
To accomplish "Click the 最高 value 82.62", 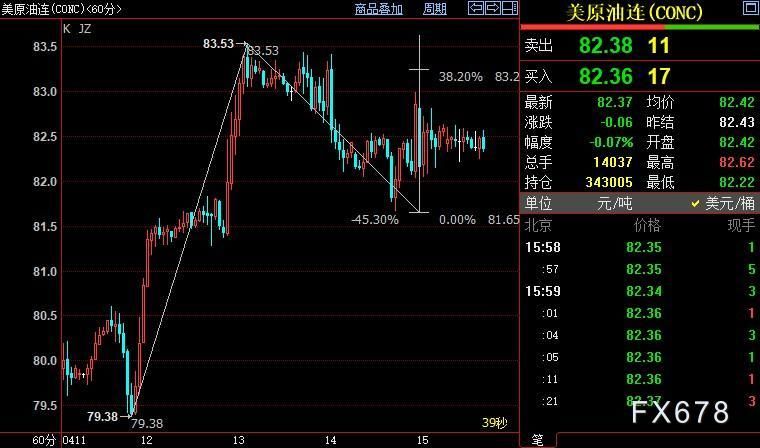I will 737,162.
